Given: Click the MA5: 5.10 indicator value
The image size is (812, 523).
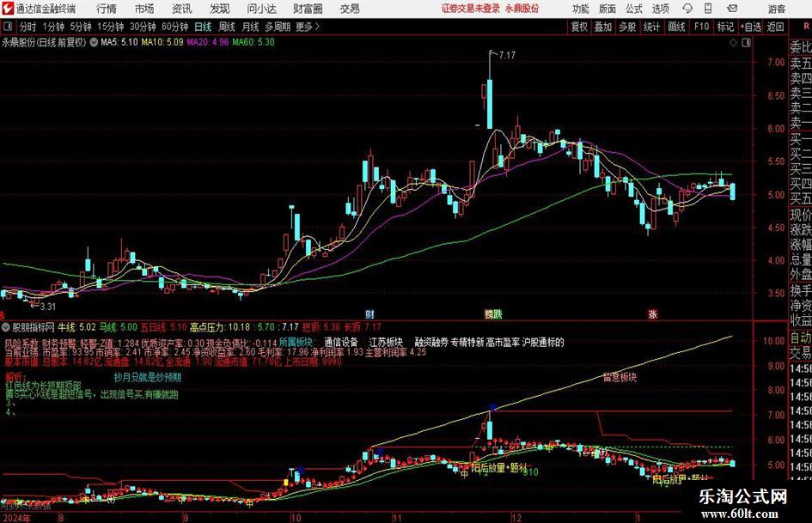Looking at the screenshot, I should pyautogui.click(x=119, y=42).
